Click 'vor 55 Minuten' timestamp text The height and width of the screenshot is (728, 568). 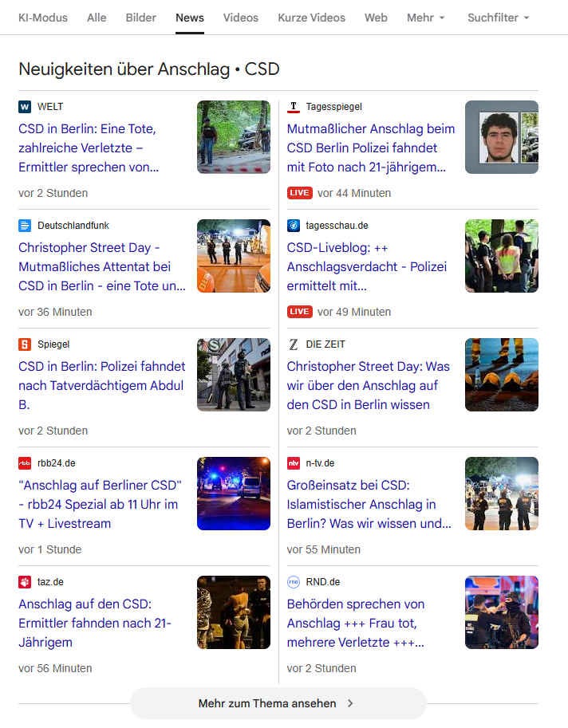tap(324, 549)
